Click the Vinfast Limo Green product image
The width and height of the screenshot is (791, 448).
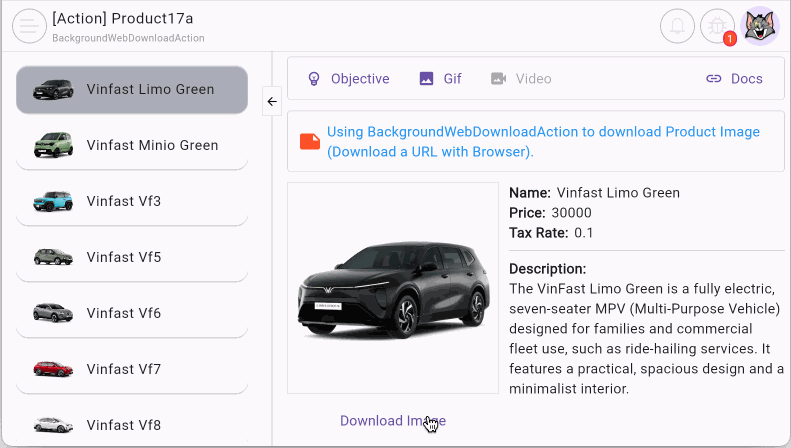[x=392, y=289]
